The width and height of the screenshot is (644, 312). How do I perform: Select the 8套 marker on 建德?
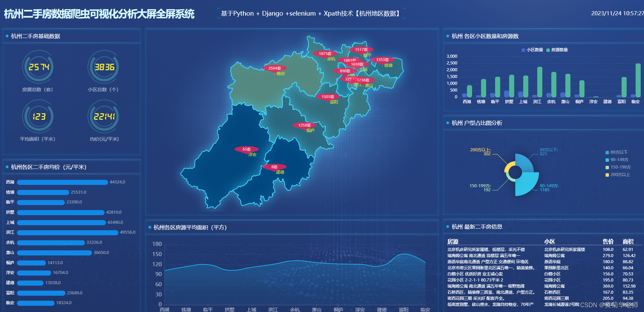point(274,167)
